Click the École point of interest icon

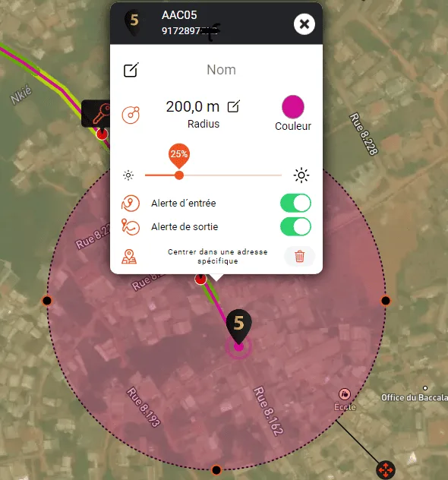tap(345, 394)
